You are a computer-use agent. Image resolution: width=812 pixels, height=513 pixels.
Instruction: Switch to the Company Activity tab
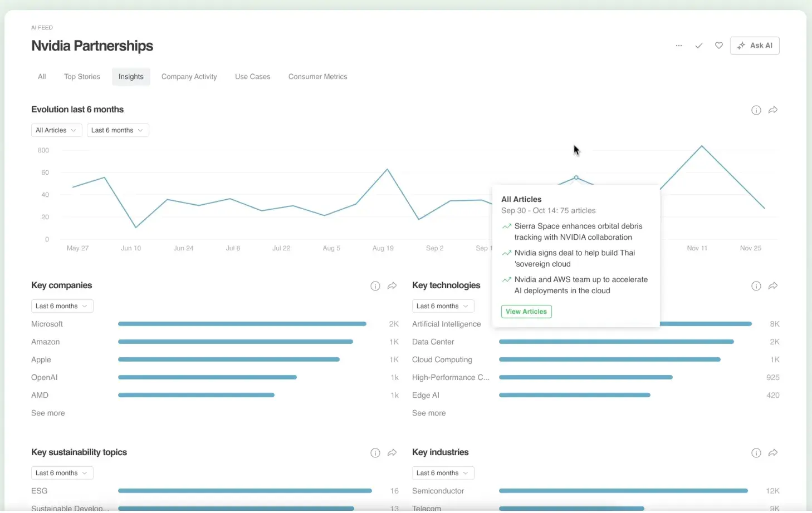point(189,77)
